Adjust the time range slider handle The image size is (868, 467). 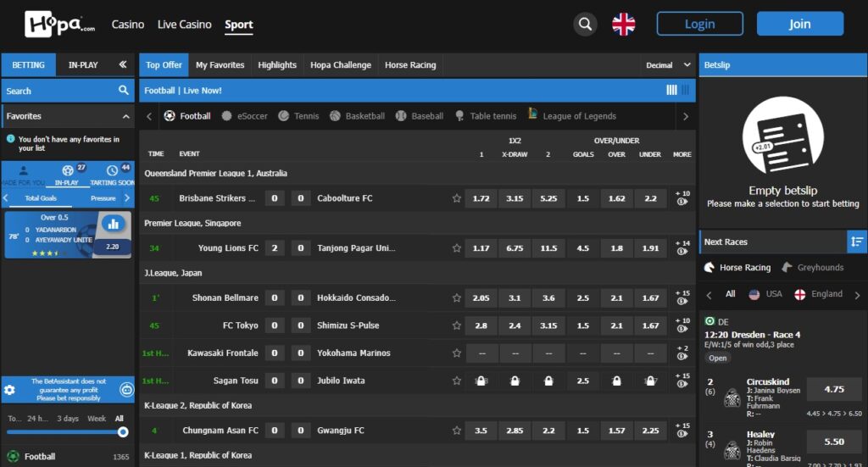[x=123, y=432]
